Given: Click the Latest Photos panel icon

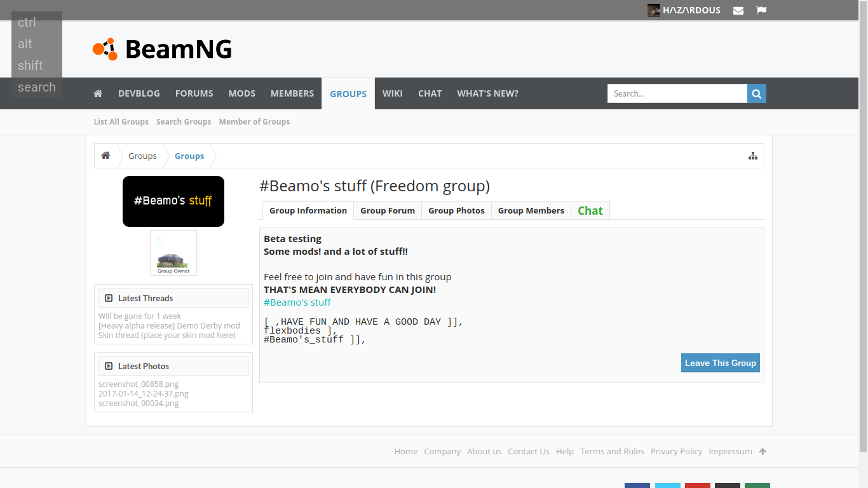Looking at the screenshot, I should 109,366.
